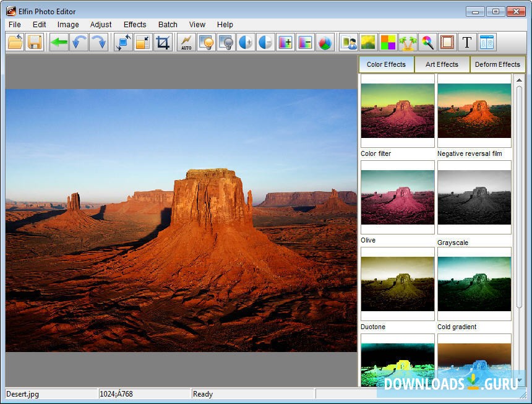Add text using the T icon

tap(466, 42)
